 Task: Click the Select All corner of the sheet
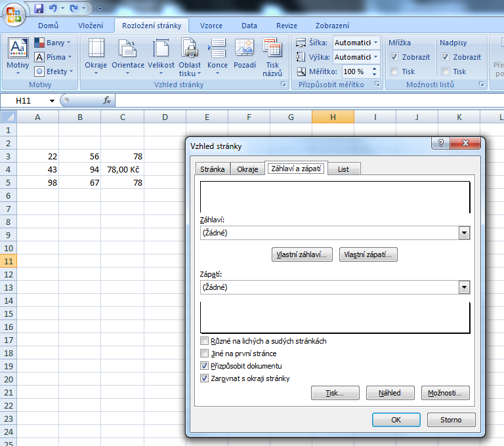[9, 117]
